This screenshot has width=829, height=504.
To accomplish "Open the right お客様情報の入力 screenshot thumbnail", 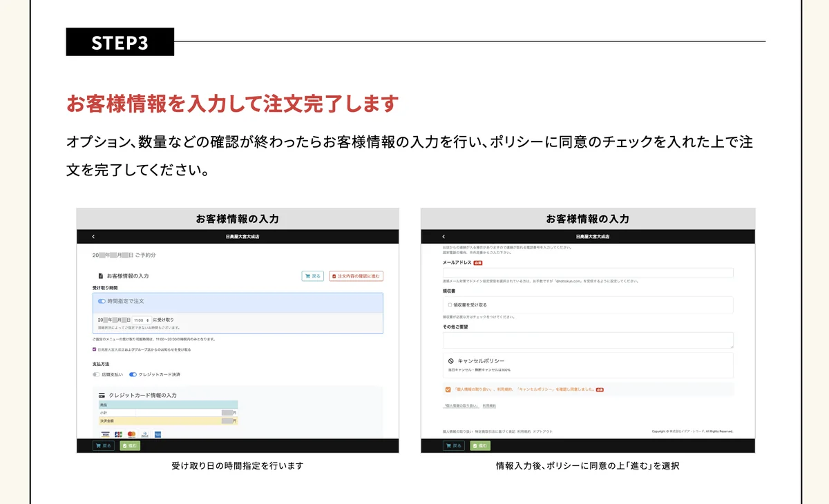I will tap(588, 331).
